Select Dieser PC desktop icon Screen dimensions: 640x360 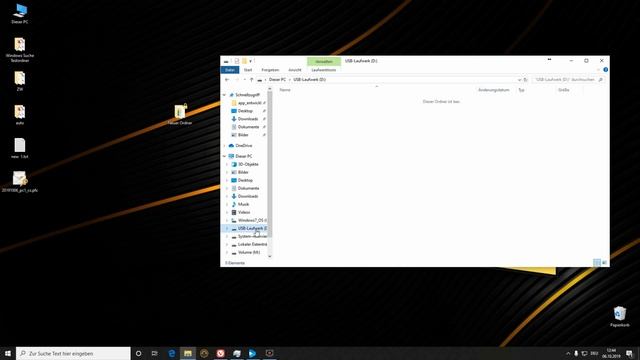[x=20, y=13]
